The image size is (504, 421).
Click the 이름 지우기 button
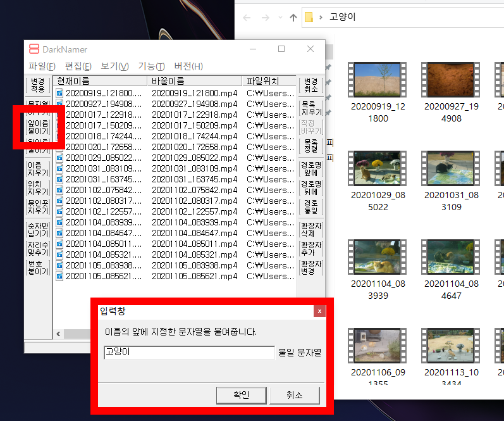38,168
